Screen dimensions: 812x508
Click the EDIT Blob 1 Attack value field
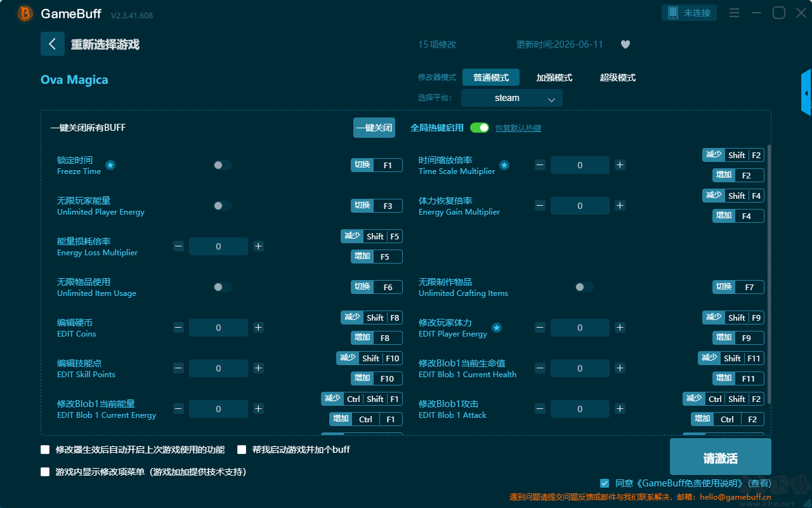(580, 409)
